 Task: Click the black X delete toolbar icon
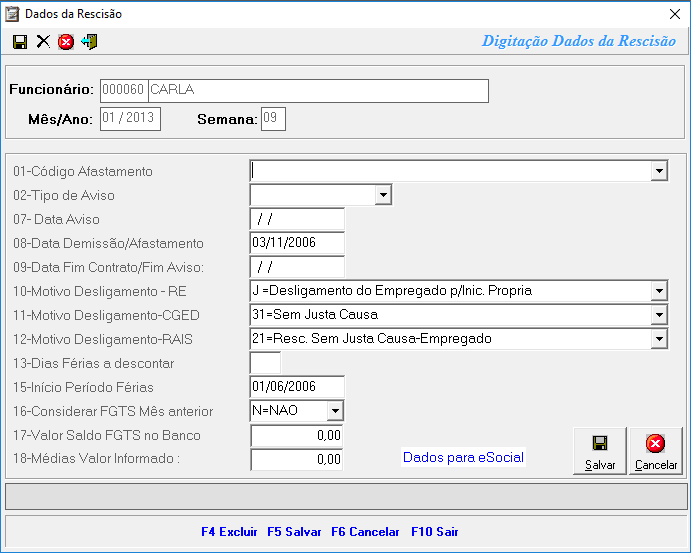pyautogui.click(x=43, y=41)
